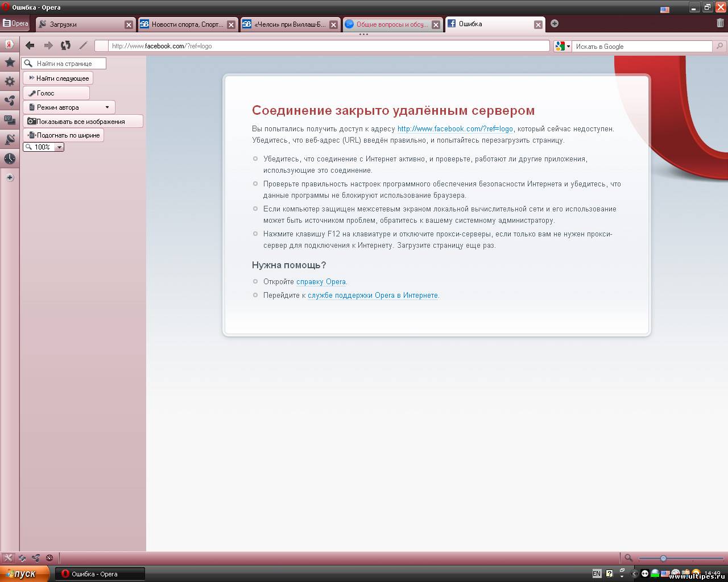Image resolution: width=728 pixels, height=582 pixels.
Task: Open the Yandex panel in sidebar
Action: 10,44
